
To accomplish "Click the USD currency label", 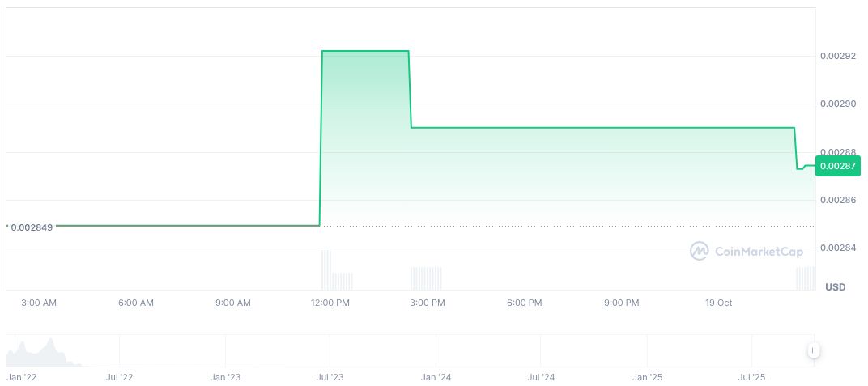I will click(835, 287).
